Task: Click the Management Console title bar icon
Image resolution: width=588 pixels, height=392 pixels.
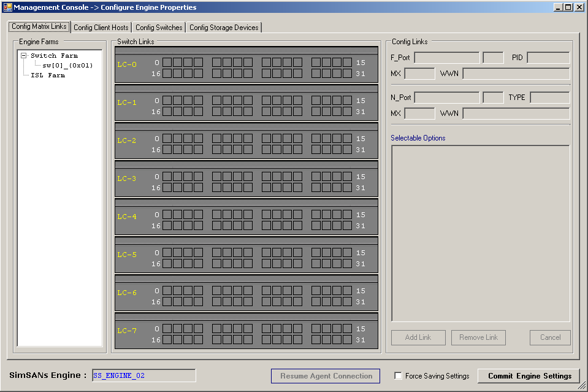Action: click(x=7, y=7)
